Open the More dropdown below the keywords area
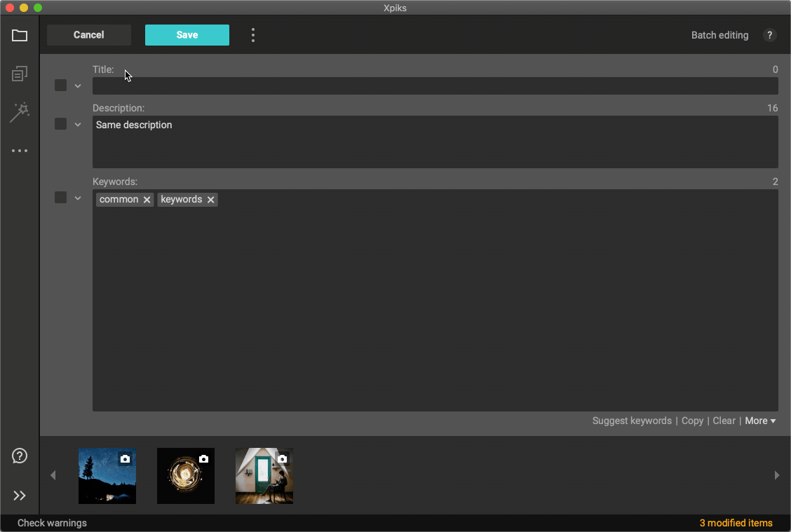Viewport: 791px width, 532px height. pyautogui.click(x=760, y=421)
